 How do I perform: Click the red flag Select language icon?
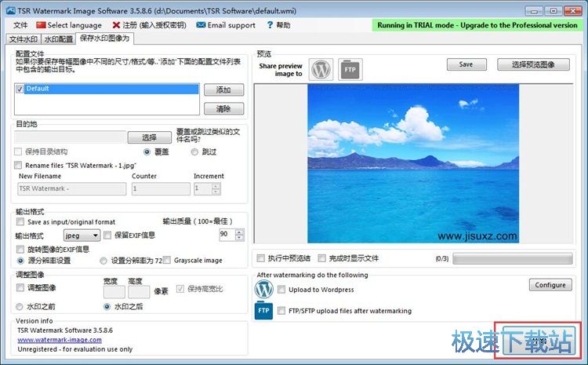[x=41, y=25]
